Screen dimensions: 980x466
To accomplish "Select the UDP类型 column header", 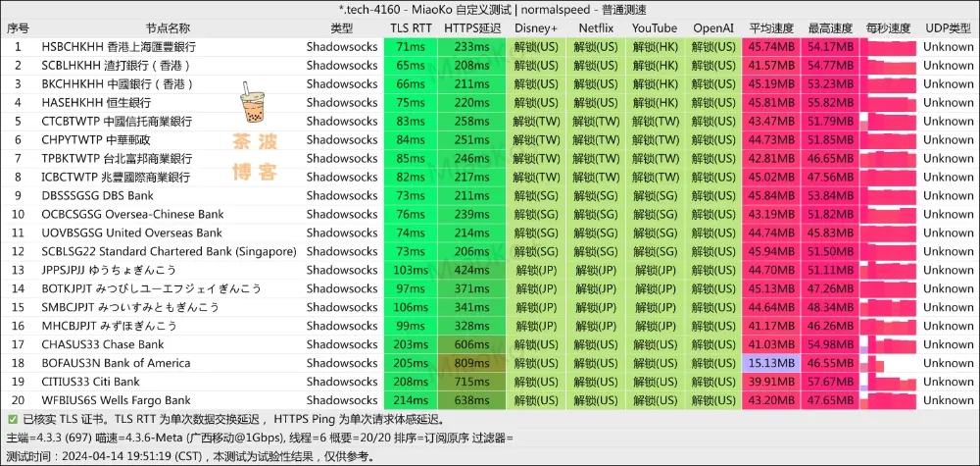I will point(948,28).
